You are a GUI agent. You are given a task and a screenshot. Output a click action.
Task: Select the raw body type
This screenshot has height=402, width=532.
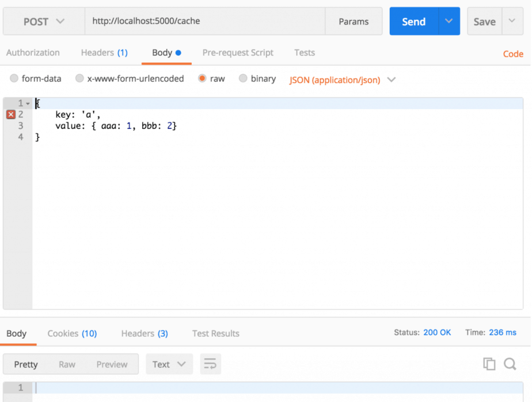[202, 79]
